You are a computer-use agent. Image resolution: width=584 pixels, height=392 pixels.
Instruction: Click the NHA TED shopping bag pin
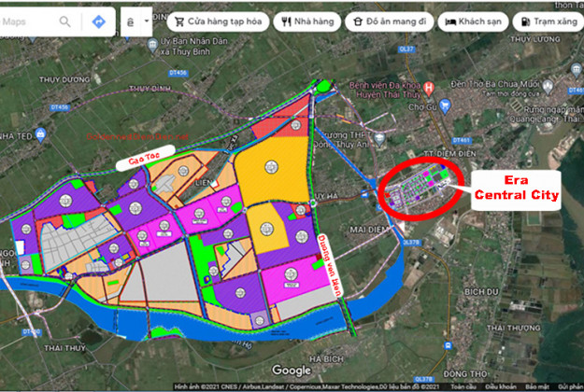click(x=40, y=135)
